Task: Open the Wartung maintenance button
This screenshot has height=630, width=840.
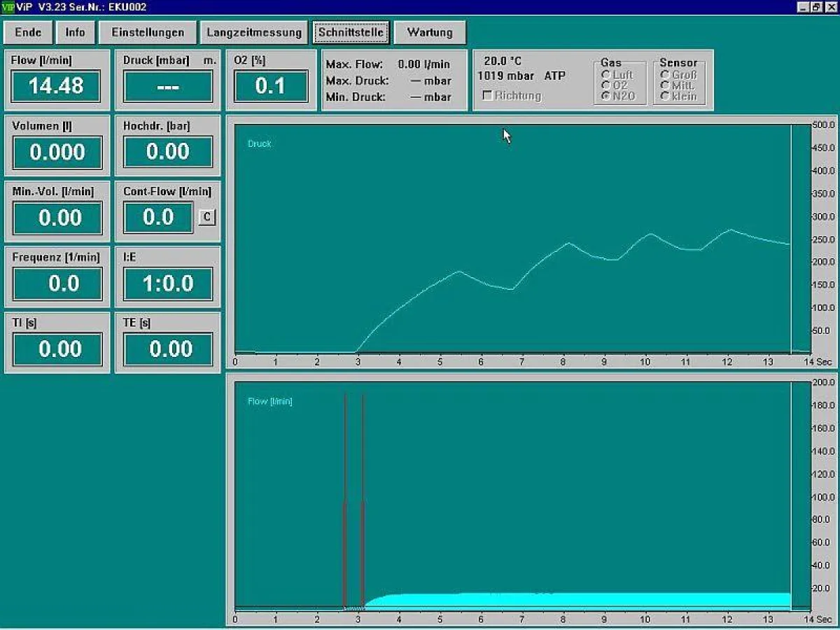Action: tap(430, 32)
